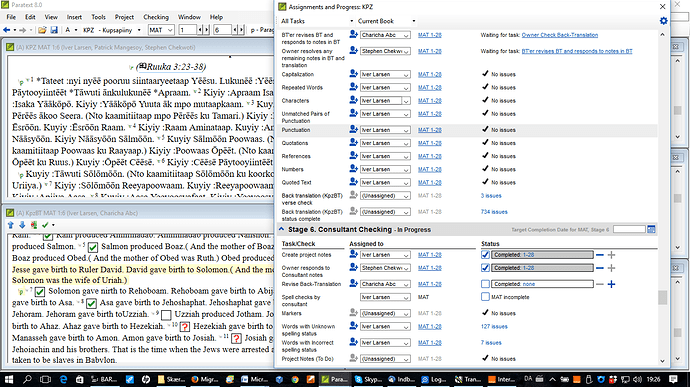Open Microsoft Edge from taskbar
The width and height of the screenshot is (690, 387).
point(63,379)
